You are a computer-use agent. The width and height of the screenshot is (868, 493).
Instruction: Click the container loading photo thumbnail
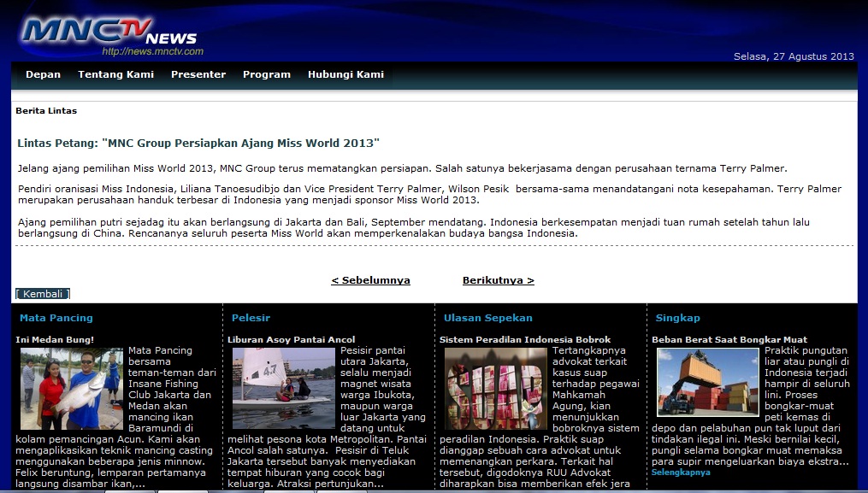tap(707, 382)
